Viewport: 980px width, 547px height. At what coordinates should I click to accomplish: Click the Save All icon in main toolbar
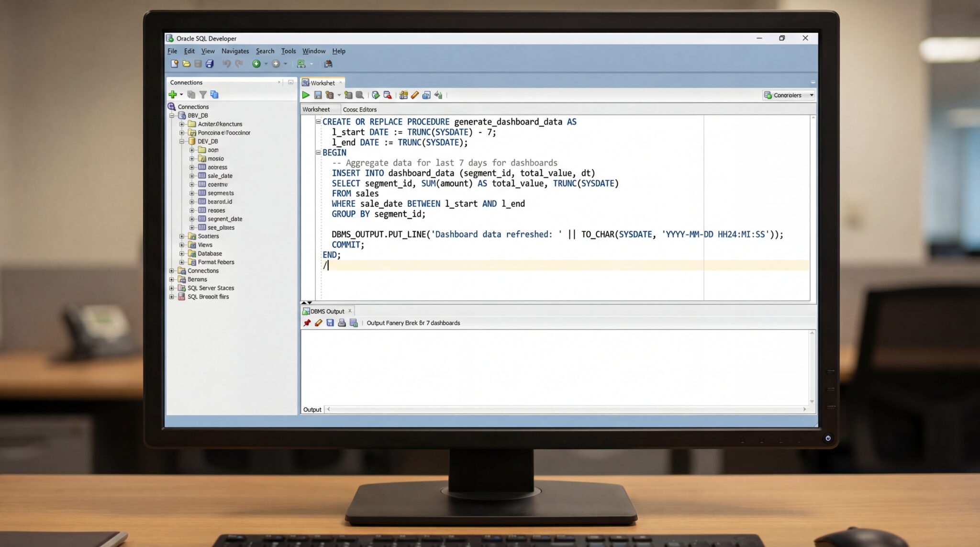pyautogui.click(x=210, y=64)
